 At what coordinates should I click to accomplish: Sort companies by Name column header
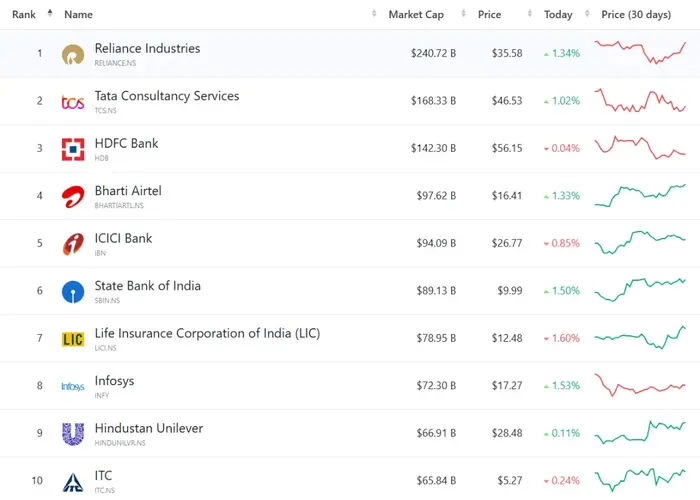click(x=78, y=15)
